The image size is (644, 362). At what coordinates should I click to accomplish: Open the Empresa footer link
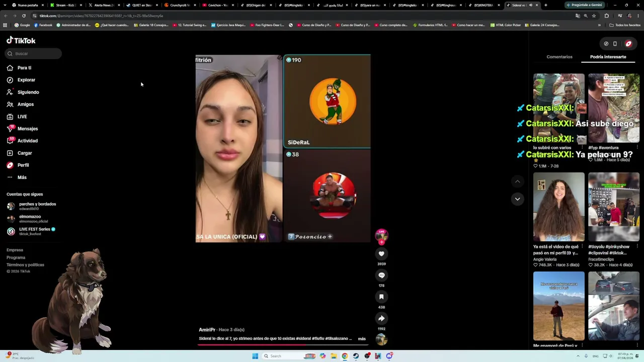point(15,250)
